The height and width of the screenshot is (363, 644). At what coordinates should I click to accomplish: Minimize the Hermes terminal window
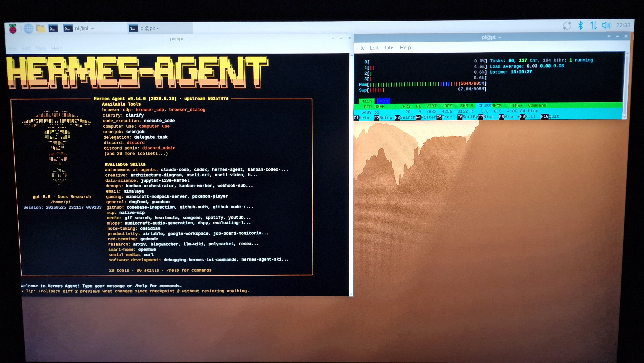coord(332,38)
